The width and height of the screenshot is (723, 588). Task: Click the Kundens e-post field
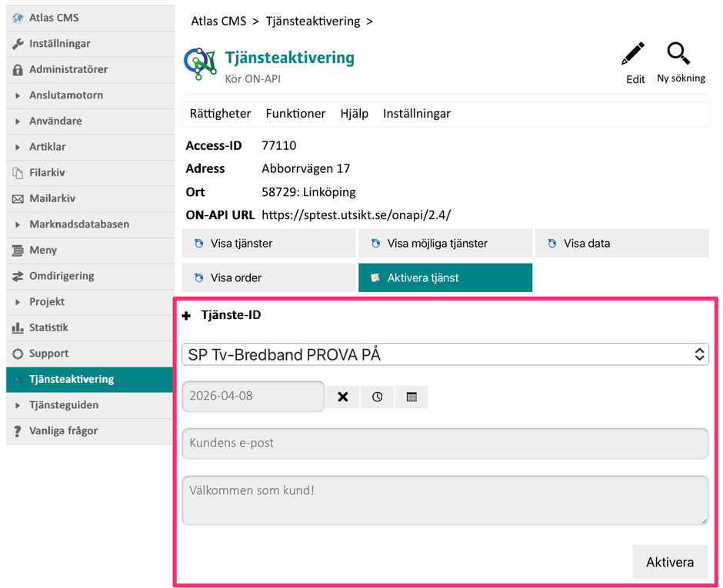(445, 443)
